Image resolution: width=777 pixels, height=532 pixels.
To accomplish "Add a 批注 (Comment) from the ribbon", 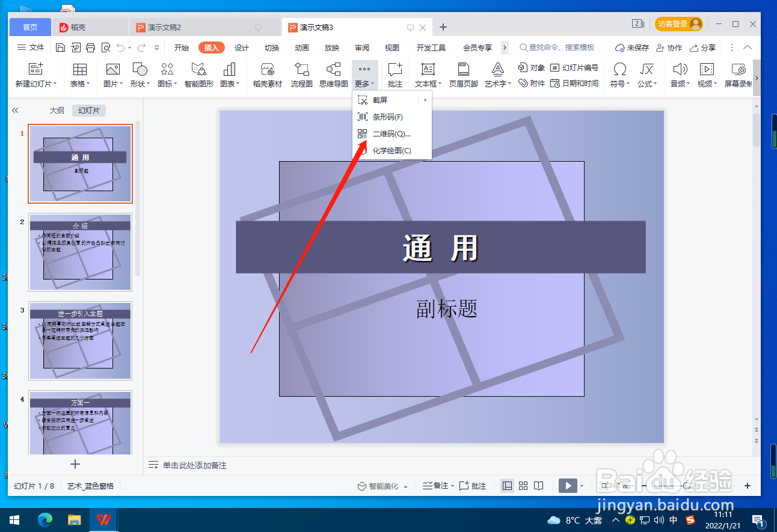I will click(x=395, y=76).
